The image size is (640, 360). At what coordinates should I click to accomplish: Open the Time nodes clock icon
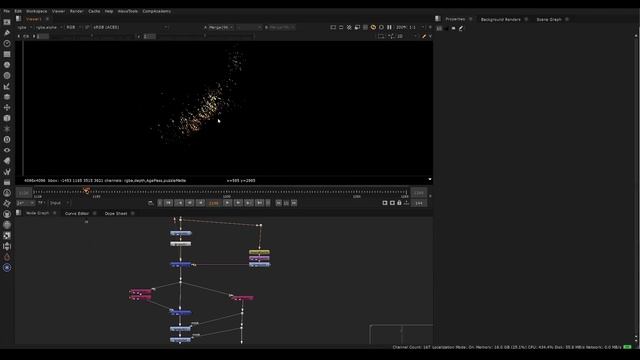(x=7, y=43)
